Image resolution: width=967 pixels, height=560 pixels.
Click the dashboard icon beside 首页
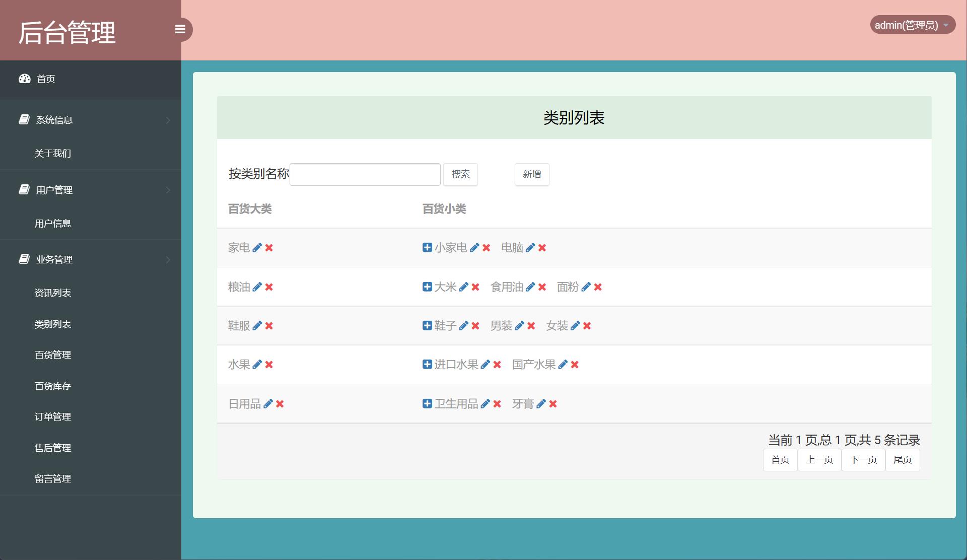[x=25, y=79]
